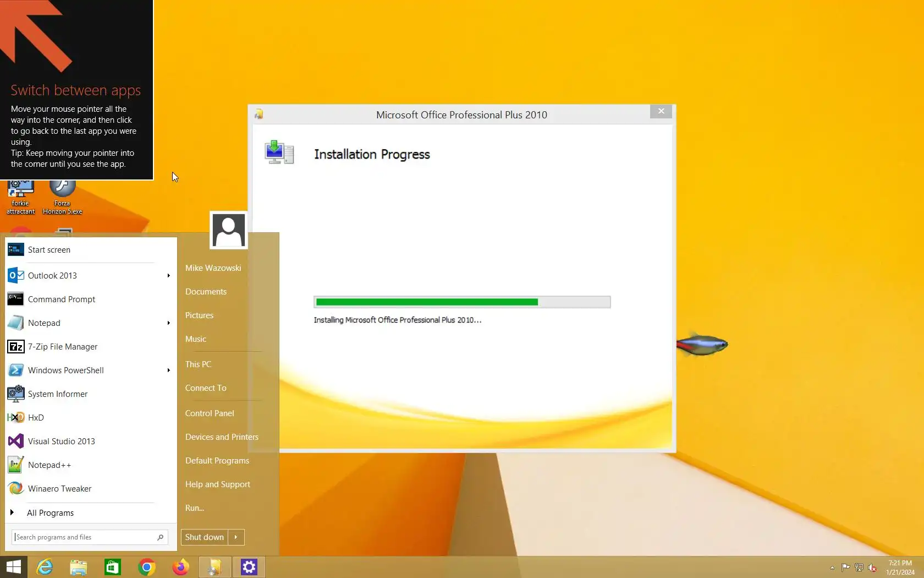Click the search magnifier icon in Start menu

(x=160, y=537)
